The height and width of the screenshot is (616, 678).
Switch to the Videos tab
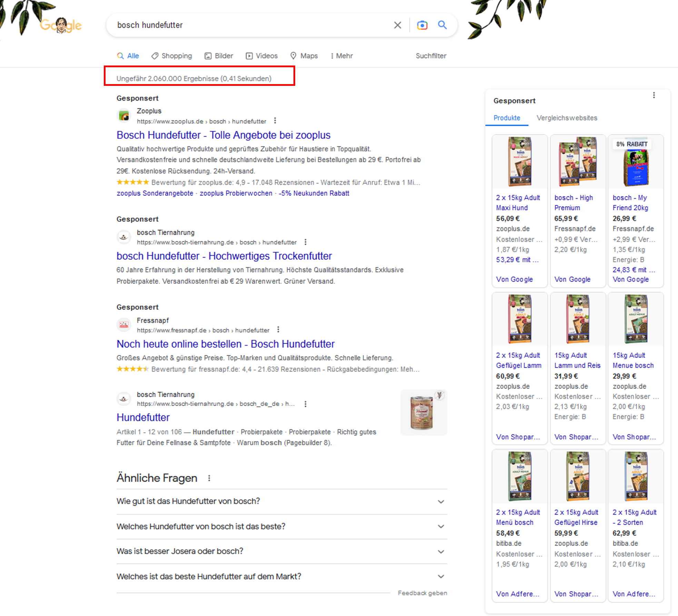point(262,56)
